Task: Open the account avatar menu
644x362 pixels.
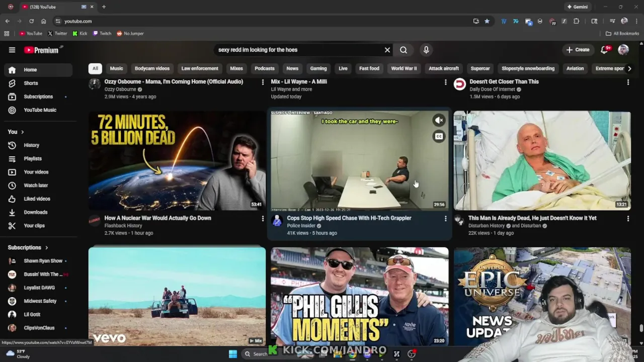Action: [x=623, y=50]
